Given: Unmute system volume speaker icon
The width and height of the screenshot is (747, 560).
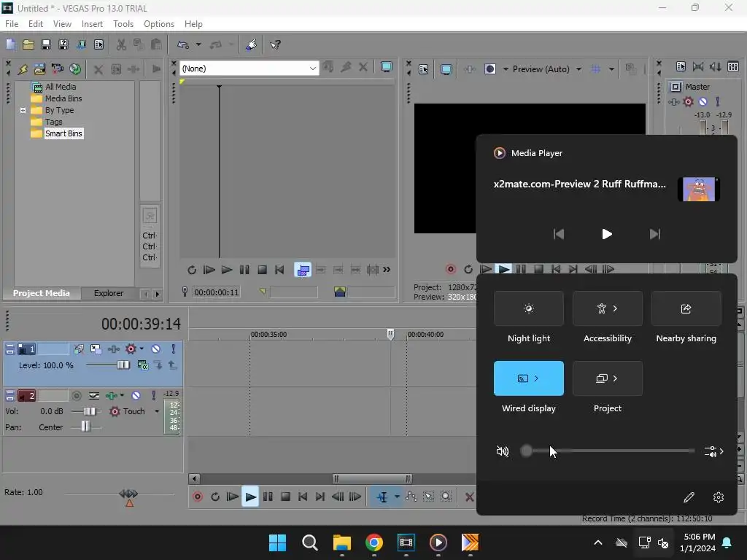Looking at the screenshot, I should click(503, 451).
